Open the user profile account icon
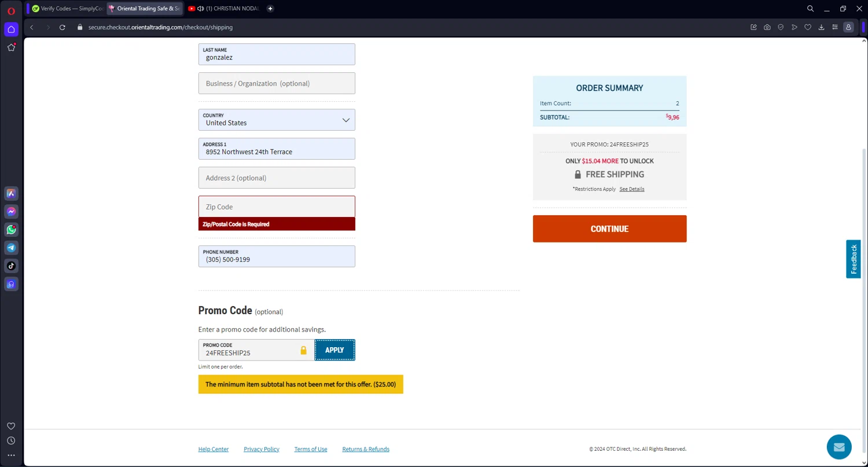The width and height of the screenshot is (868, 467). tap(848, 27)
